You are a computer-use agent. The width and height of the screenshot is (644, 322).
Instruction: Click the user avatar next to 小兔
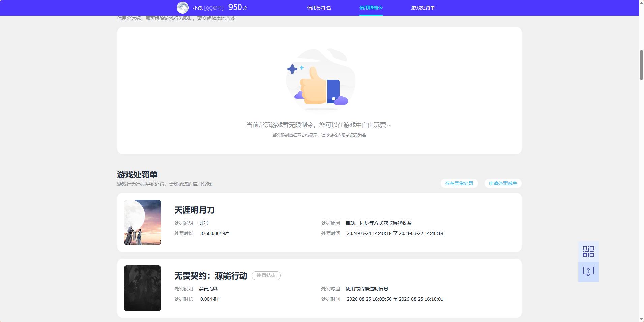[183, 7]
